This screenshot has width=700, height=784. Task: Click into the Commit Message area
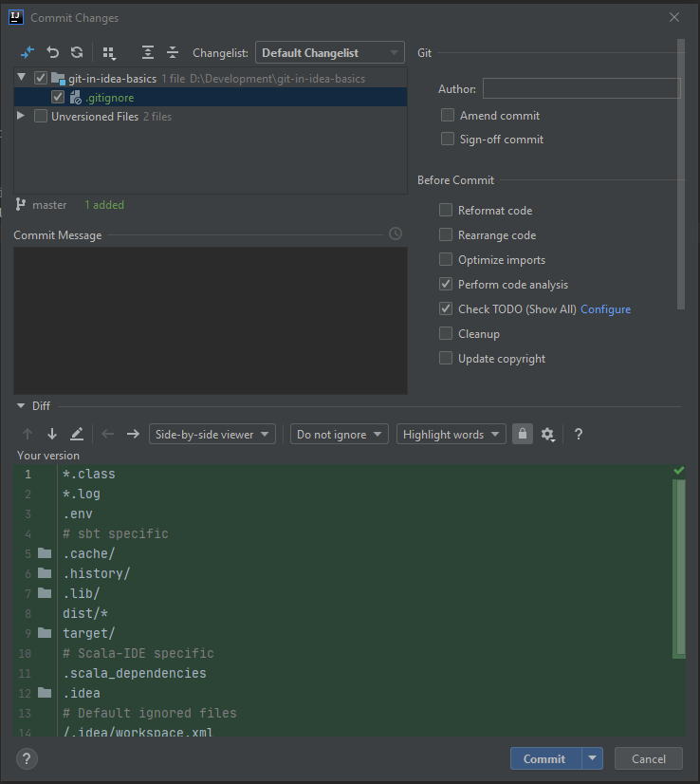211,321
